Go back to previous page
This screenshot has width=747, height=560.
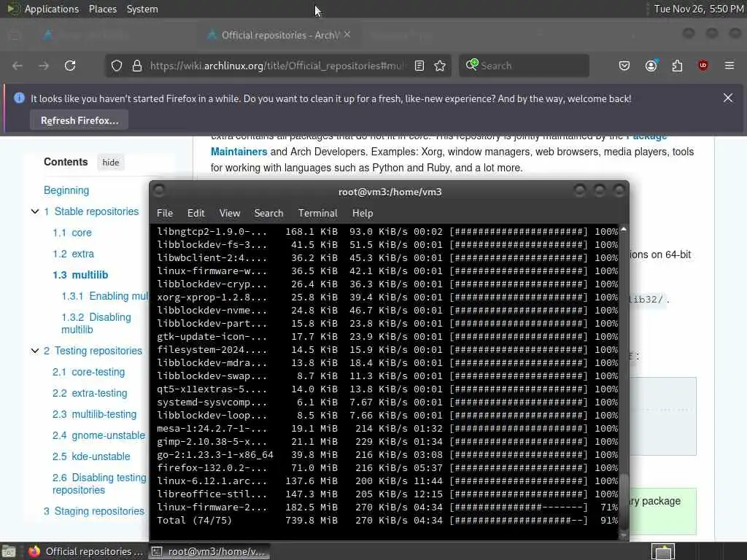(18, 66)
